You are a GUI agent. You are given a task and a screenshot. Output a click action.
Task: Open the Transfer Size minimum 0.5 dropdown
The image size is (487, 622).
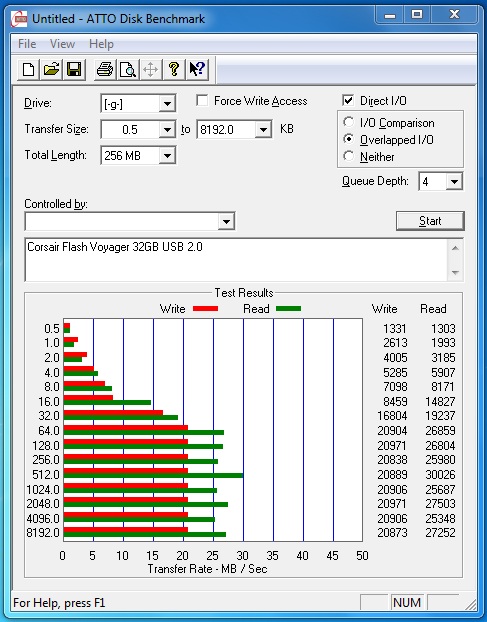click(x=168, y=130)
